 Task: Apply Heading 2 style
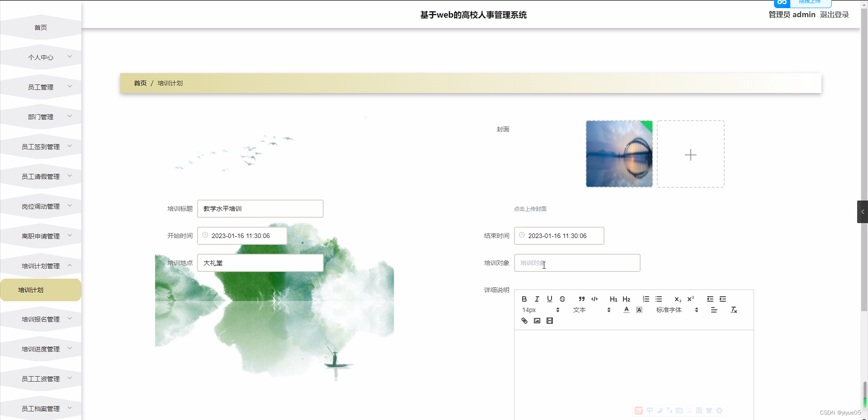(626, 299)
